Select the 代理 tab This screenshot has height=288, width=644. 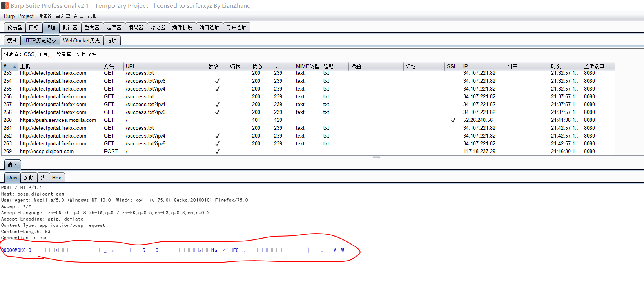click(51, 27)
